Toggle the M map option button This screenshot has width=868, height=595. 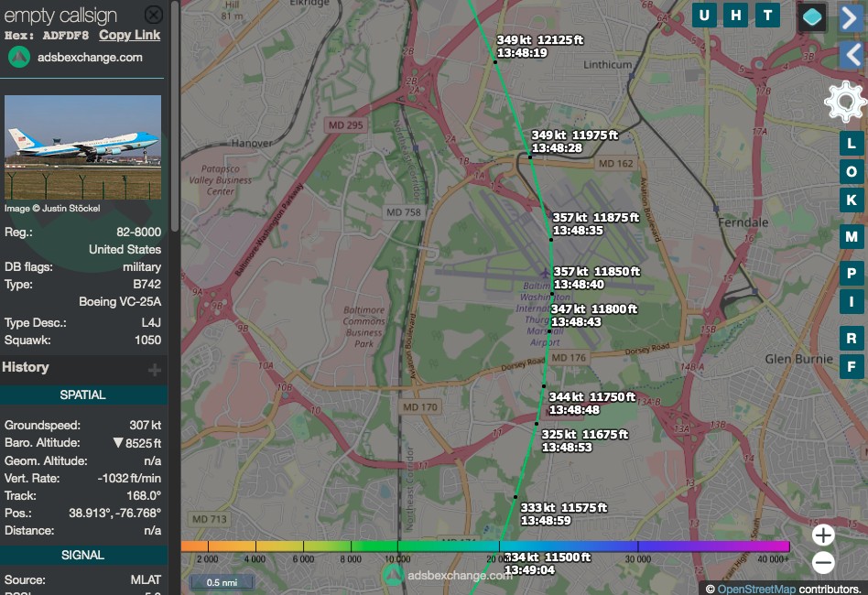coord(852,237)
